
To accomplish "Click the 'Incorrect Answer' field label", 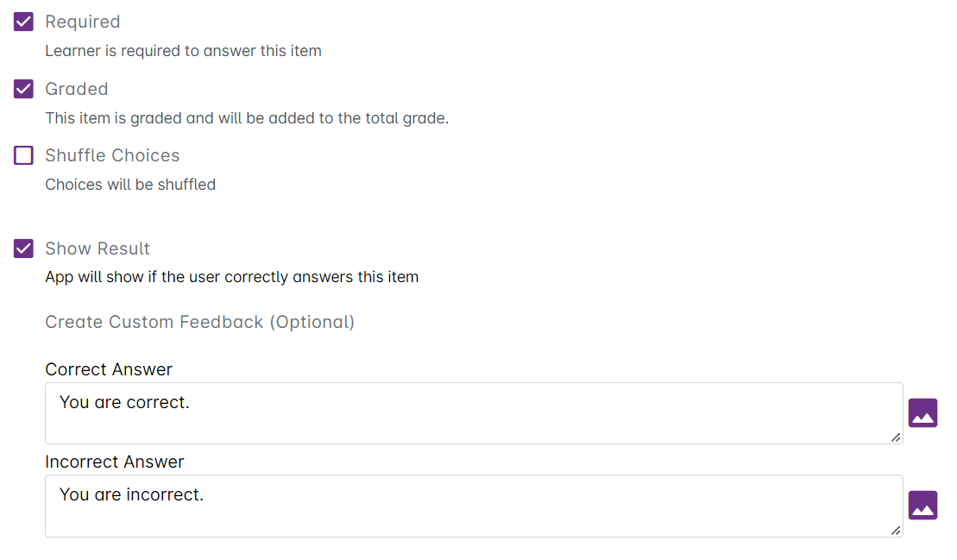I will point(115,462).
